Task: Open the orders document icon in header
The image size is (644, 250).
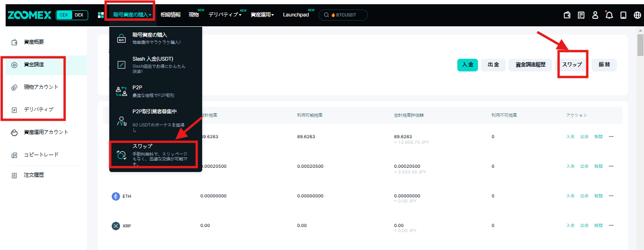Action: tap(581, 15)
